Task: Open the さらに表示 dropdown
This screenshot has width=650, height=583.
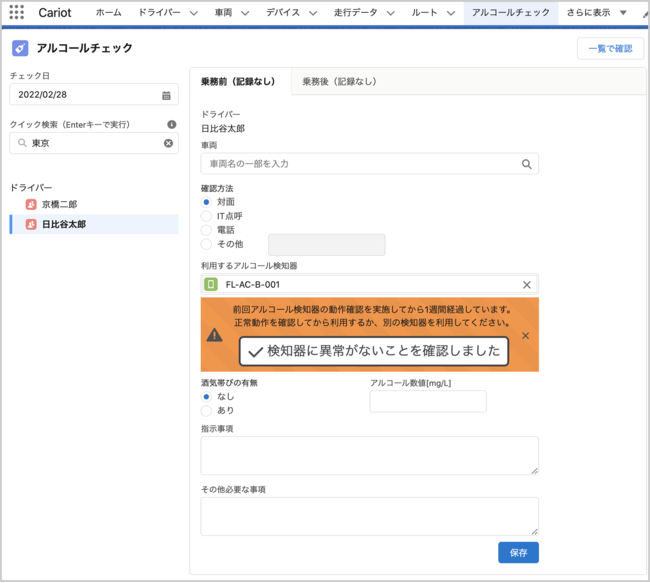Action: pos(596,13)
